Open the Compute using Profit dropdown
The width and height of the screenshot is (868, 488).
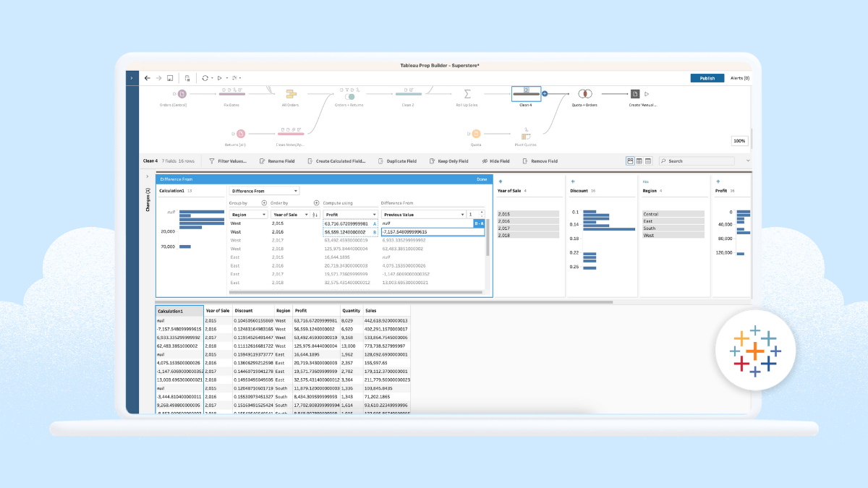pos(374,214)
